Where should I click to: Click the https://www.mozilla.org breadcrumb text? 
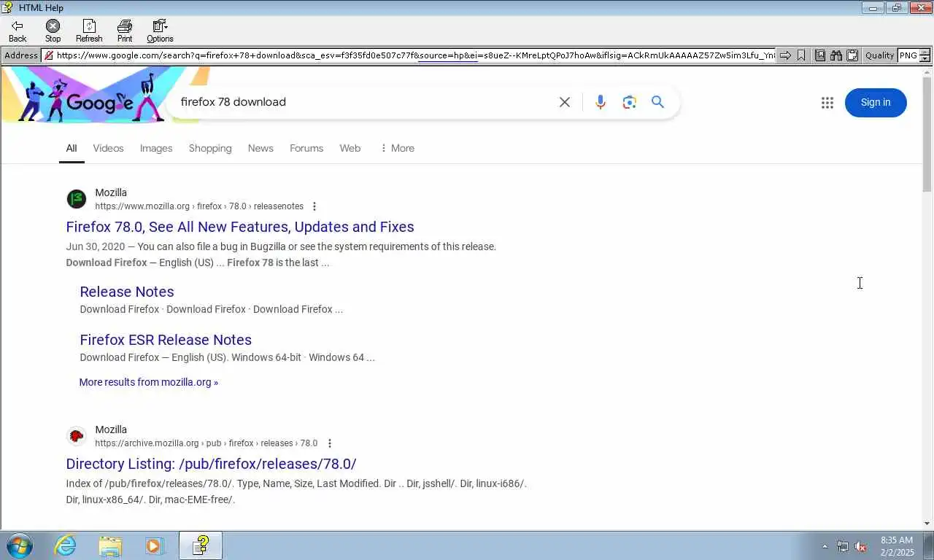click(x=142, y=206)
